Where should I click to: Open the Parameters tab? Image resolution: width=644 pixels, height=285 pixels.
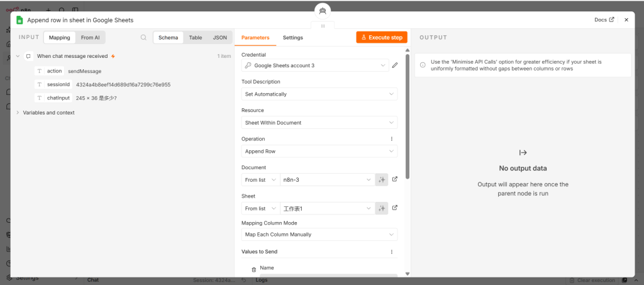click(x=255, y=37)
